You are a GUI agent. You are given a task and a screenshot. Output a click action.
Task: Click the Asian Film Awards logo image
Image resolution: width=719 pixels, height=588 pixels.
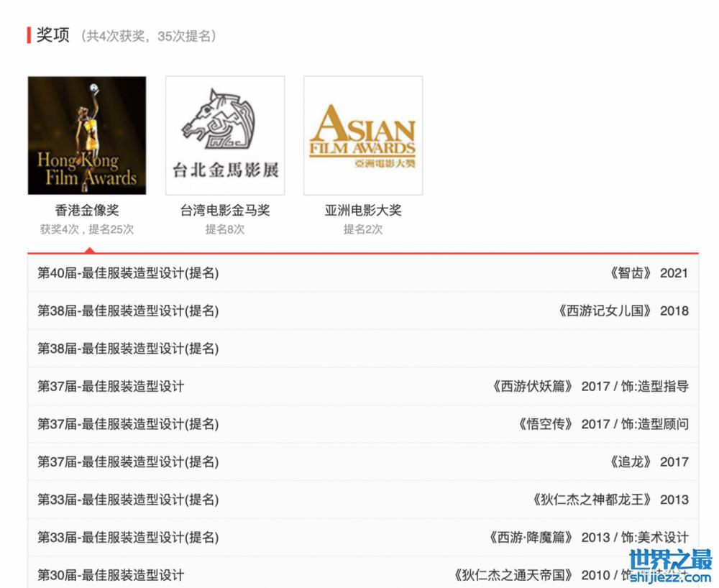coord(363,135)
